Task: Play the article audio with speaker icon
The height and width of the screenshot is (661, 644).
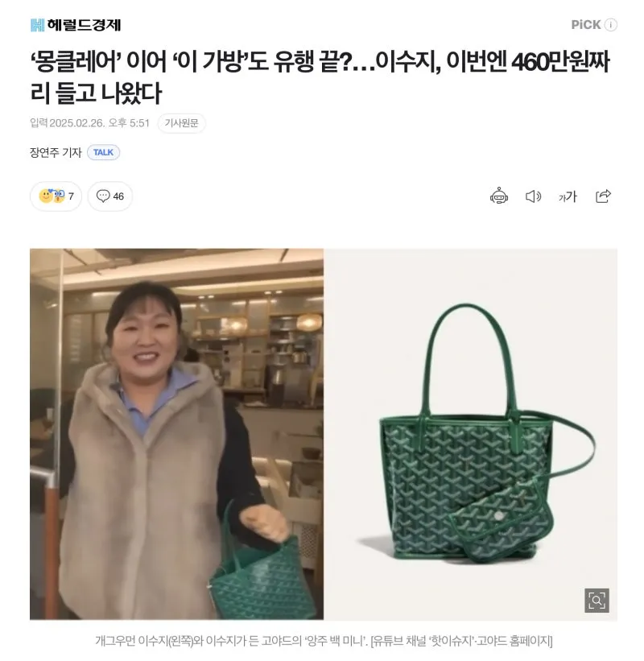Action: pos(533,196)
